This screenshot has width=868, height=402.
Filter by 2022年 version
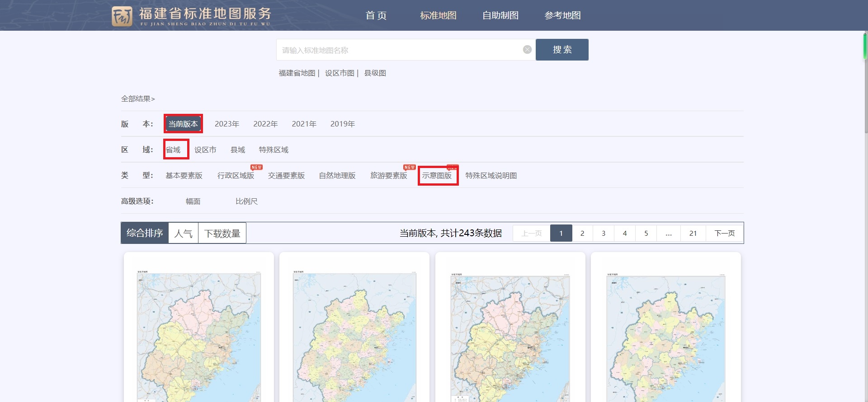click(265, 124)
